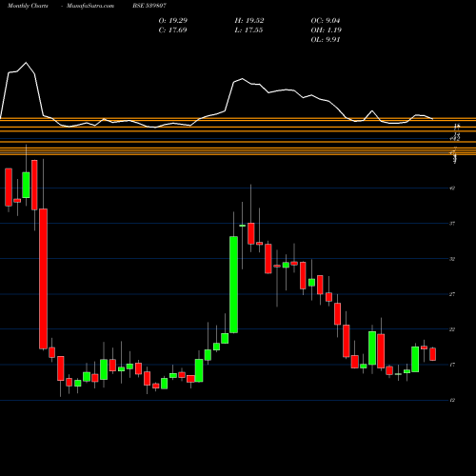Click the 17 price axis label
This screenshot has height=476, width=476.
pos(452,365)
